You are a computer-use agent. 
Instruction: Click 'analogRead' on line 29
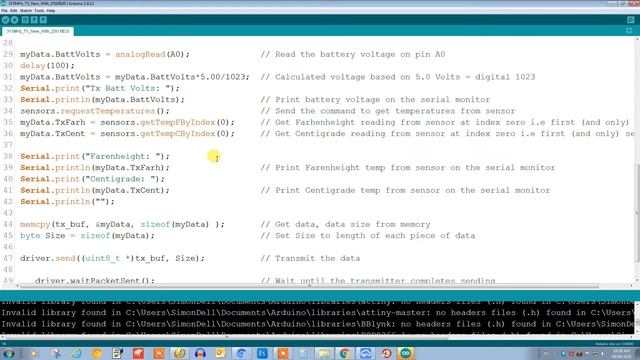140,54
